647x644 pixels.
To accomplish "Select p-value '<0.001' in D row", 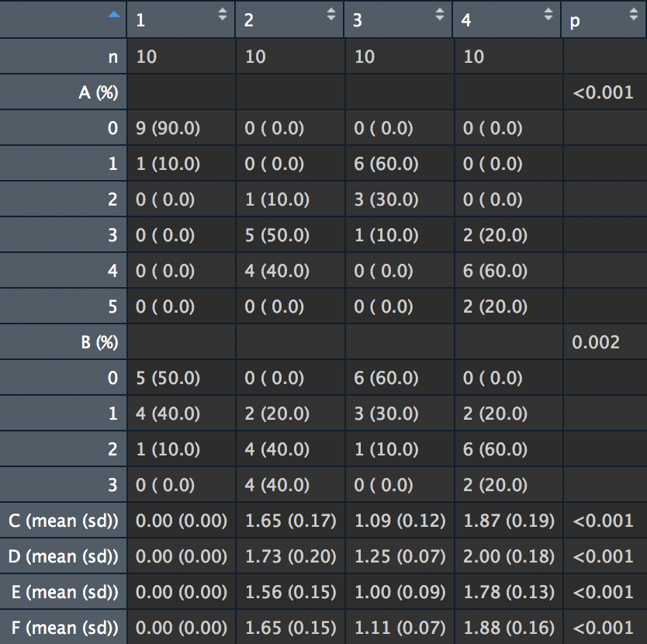I will (605, 556).
